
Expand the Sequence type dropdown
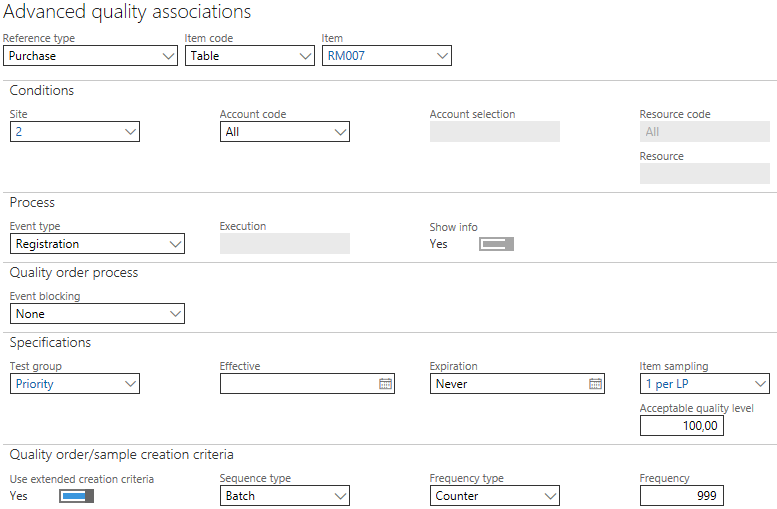(x=341, y=496)
